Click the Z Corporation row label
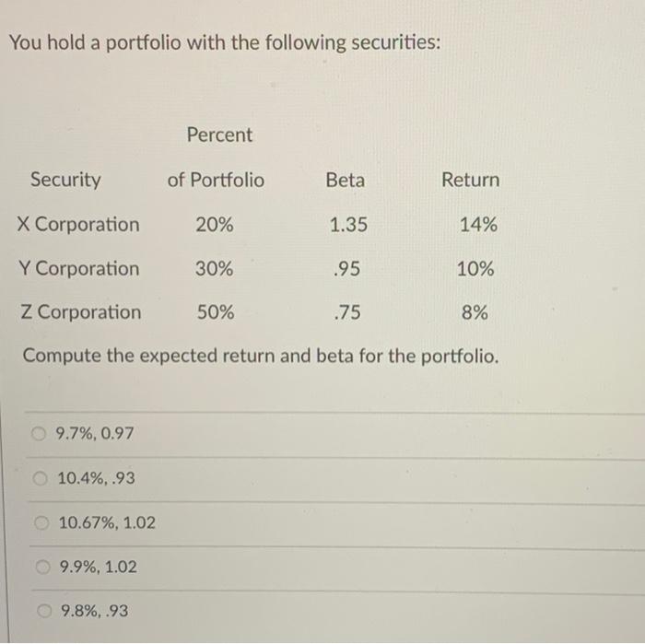The height and width of the screenshot is (644, 645). tap(81, 312)
